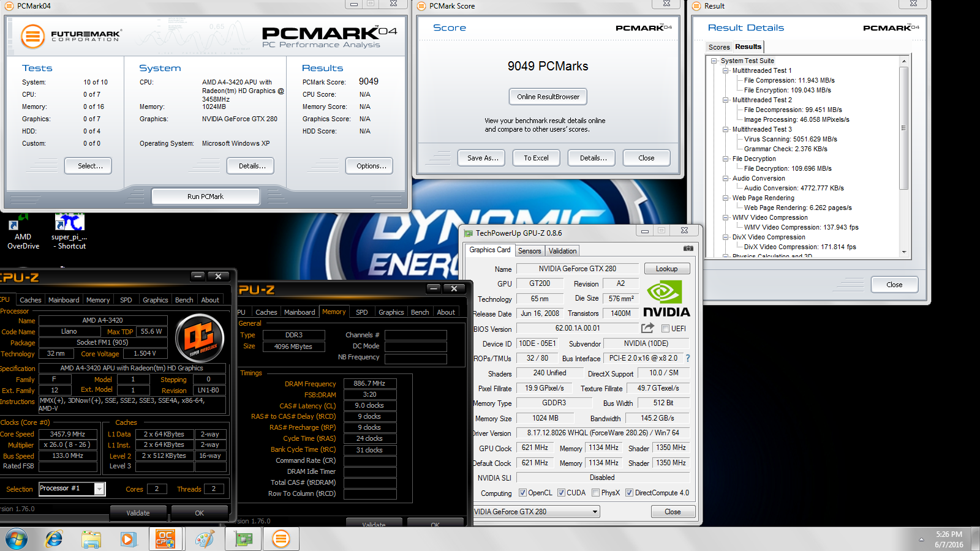Click the Result tree scroll down arrow
Image resolution: width=980 pixels, height=551 pixels.
coord(903,252)
